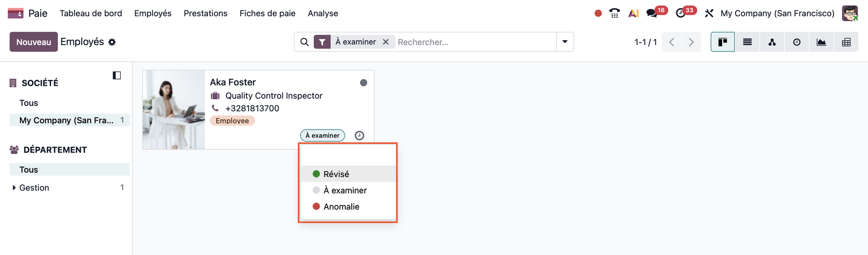Switch to graph view
The width and height of the screenshot is (868, 255).
[821, 42]
